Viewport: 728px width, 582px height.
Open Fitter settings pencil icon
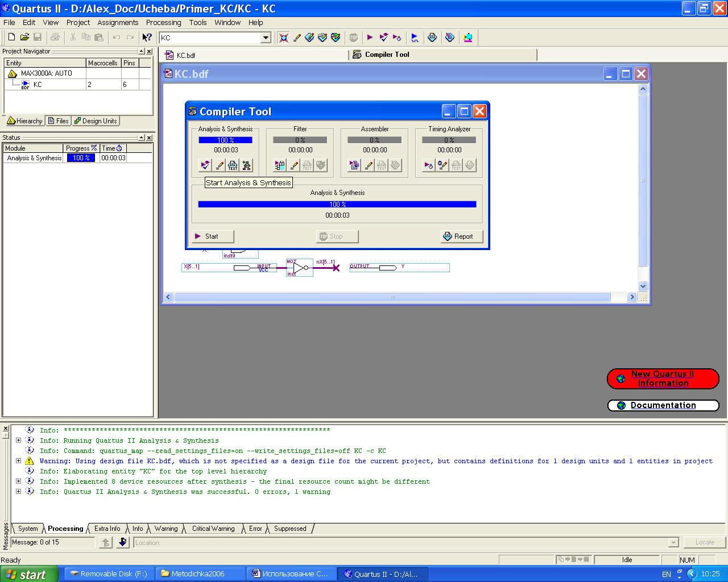(x=293, y=165)
